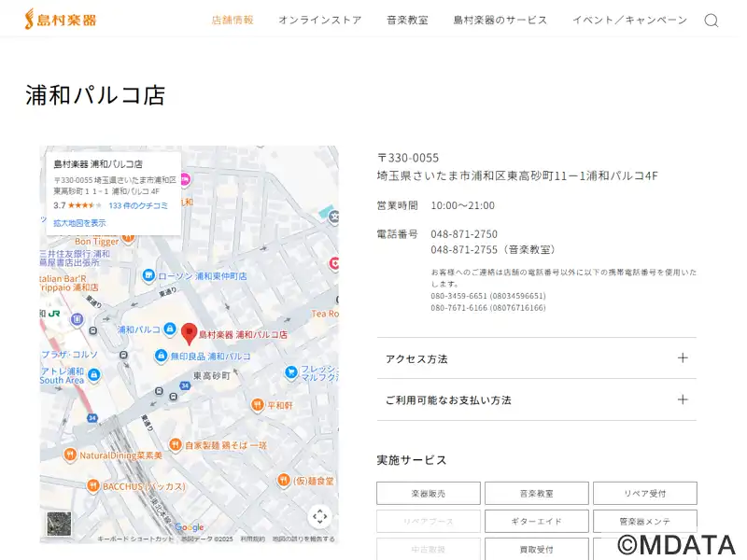747x560 pixels.
Task: Click NaturalDining restaurant marker on map
Action: point(69,455)
